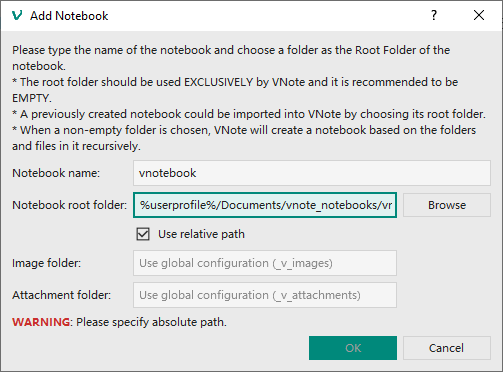Set a custom Attachment folder name
The image size is (503, 372).
265,295
